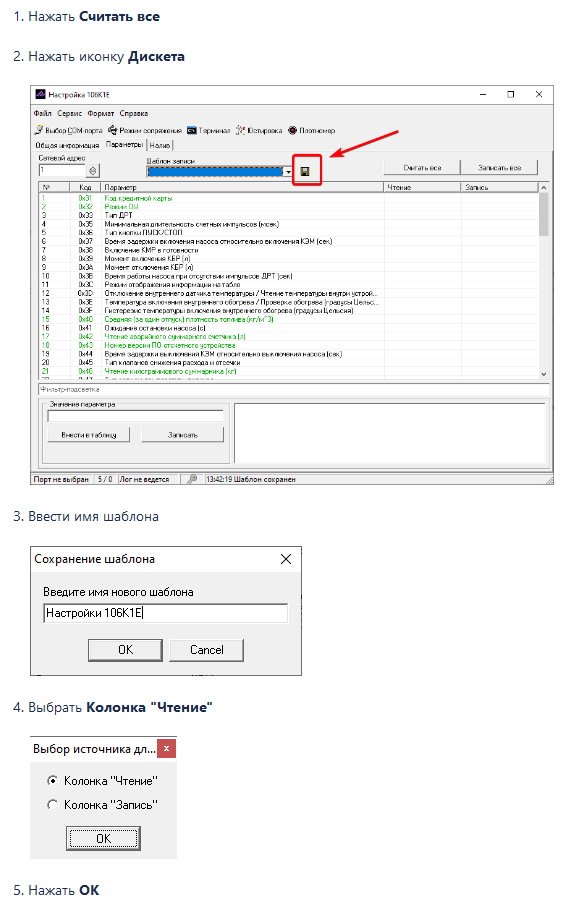Select the Колонка "Запись" radio button
The width and height of the screenshot is (564, 903).
coord(52,805)
